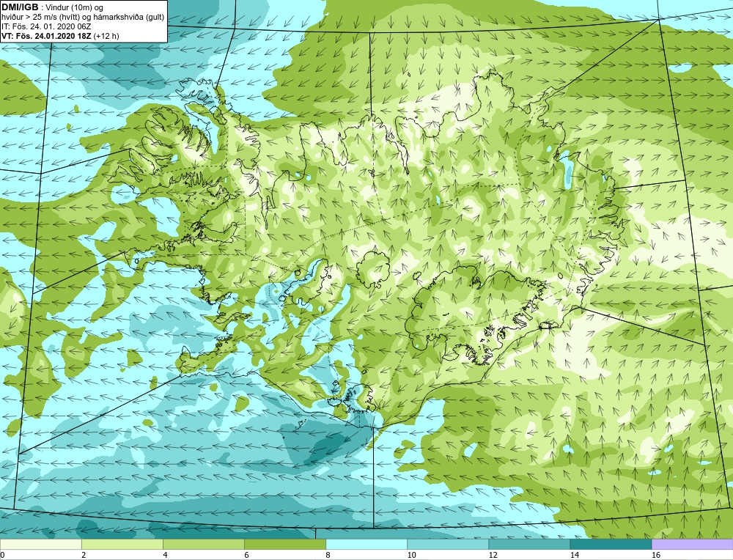The width and height of the screenshot is (733, 560).
Task: Click the 0–2 m/s palest legend swatch
Action: tap(40, 544)
